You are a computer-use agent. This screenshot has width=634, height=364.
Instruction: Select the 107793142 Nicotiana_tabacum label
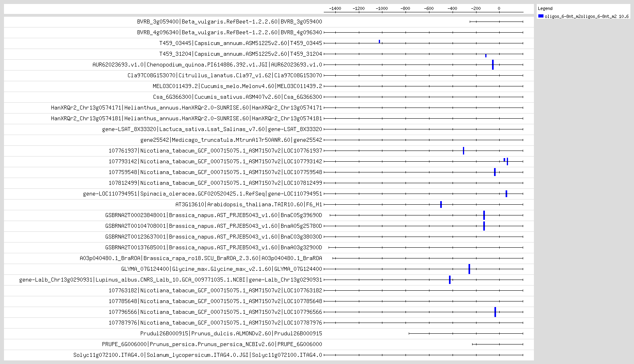tap(215, 161)
